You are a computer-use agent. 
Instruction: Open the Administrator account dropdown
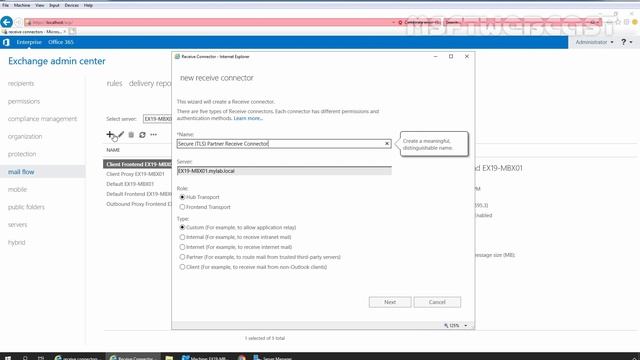click(x=594, y=42)
